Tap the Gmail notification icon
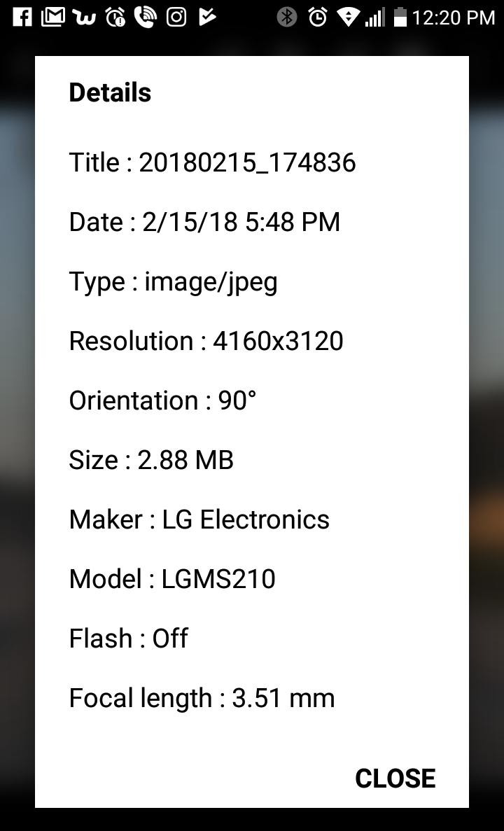Screen dimensions: 504x831 pos(53,17)
